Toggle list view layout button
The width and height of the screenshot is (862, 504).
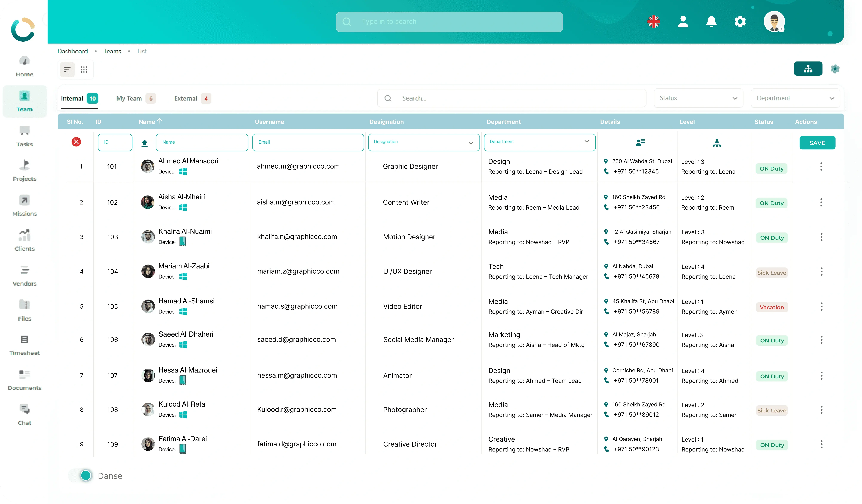pyautogui.click(x=67, y=70)
